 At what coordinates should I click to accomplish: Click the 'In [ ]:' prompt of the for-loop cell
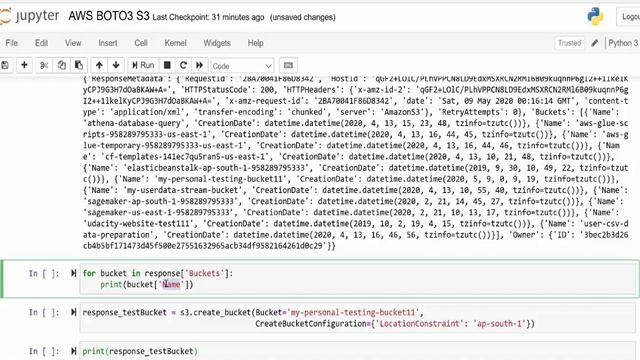tap(44, 273)
